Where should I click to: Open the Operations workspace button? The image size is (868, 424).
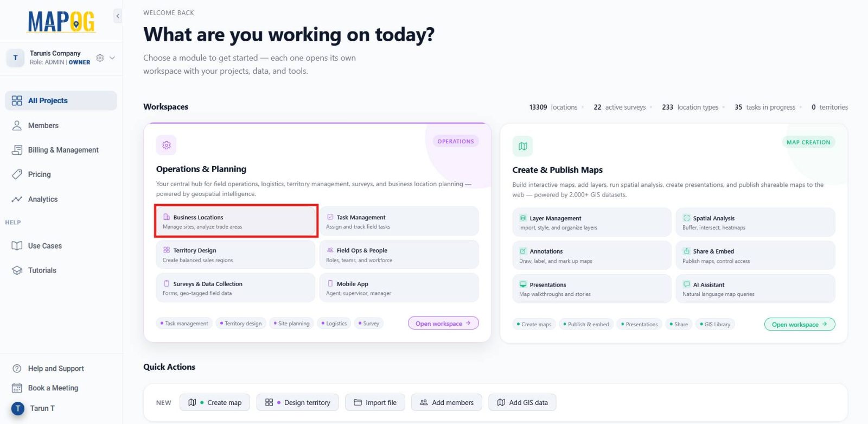pos(443,323)
